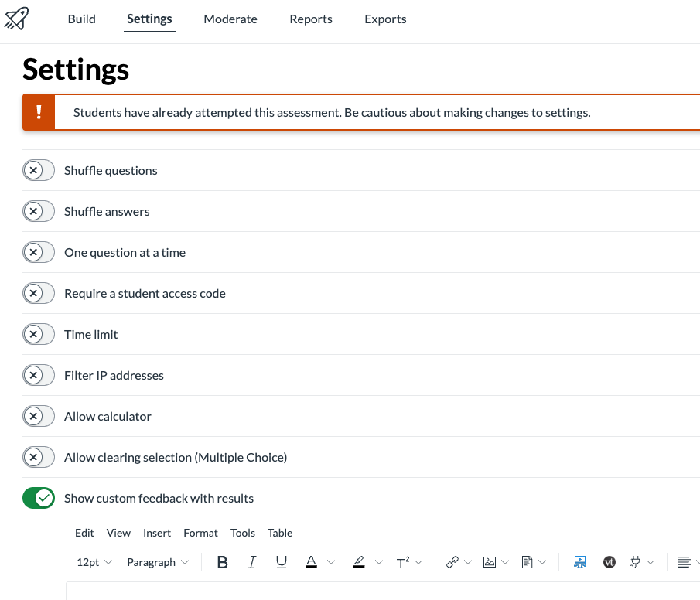This screenshot has width=700, height=600.
Task: Turn on Shuffle answers toggle
Action: 39,211
